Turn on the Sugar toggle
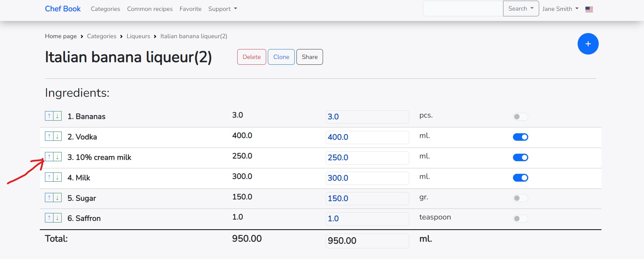The height and width of the screenshot is (259, 644). click(x=520, y=198)
